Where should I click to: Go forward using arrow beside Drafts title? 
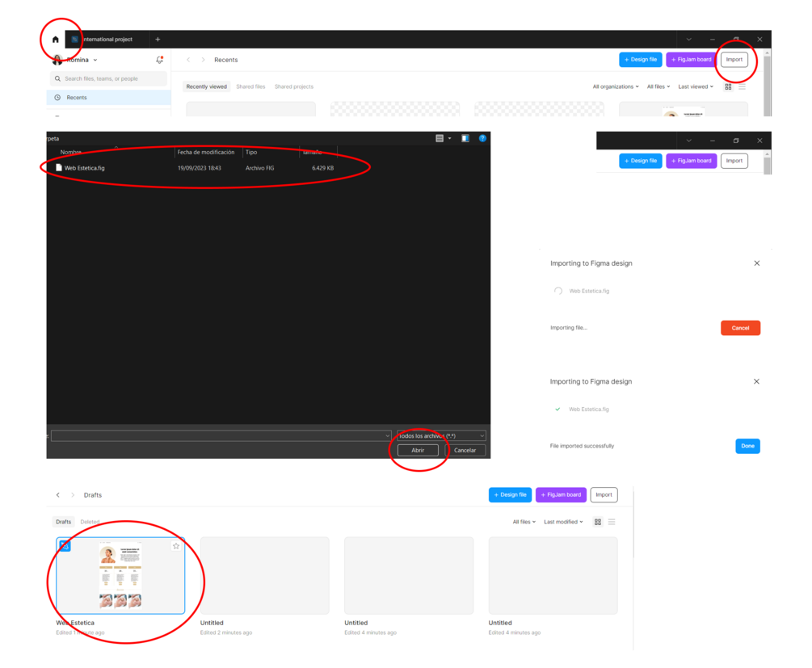coord(73,495)
